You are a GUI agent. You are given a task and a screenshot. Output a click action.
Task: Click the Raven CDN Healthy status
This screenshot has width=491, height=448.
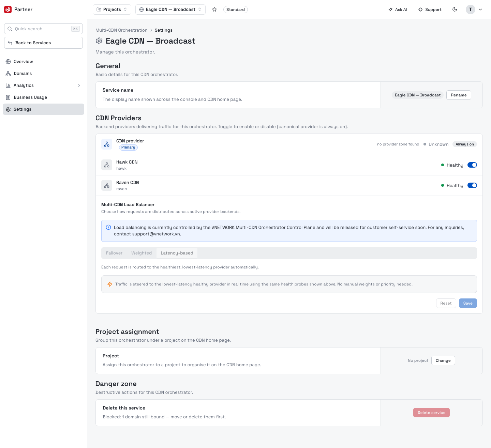[452, 186]
